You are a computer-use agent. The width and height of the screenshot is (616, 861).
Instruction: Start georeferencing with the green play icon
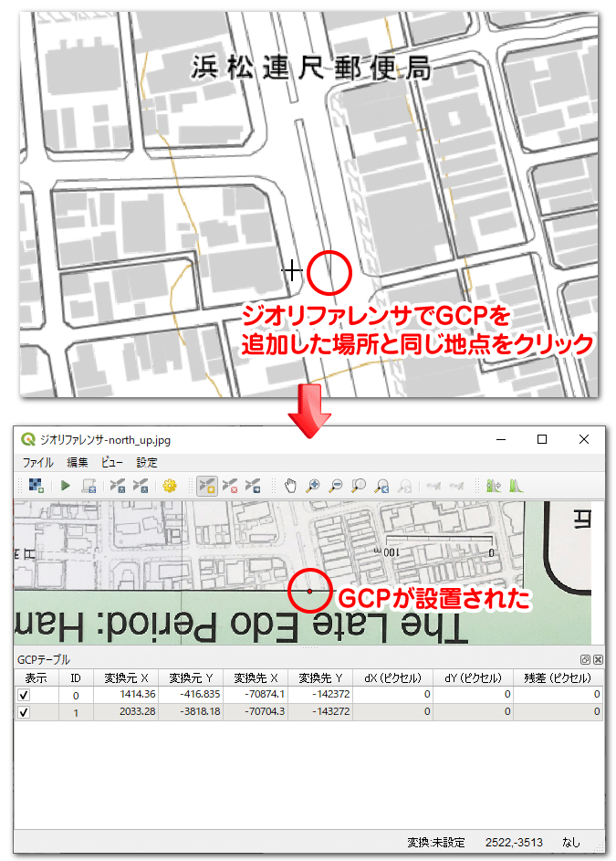tap(66, 486)
